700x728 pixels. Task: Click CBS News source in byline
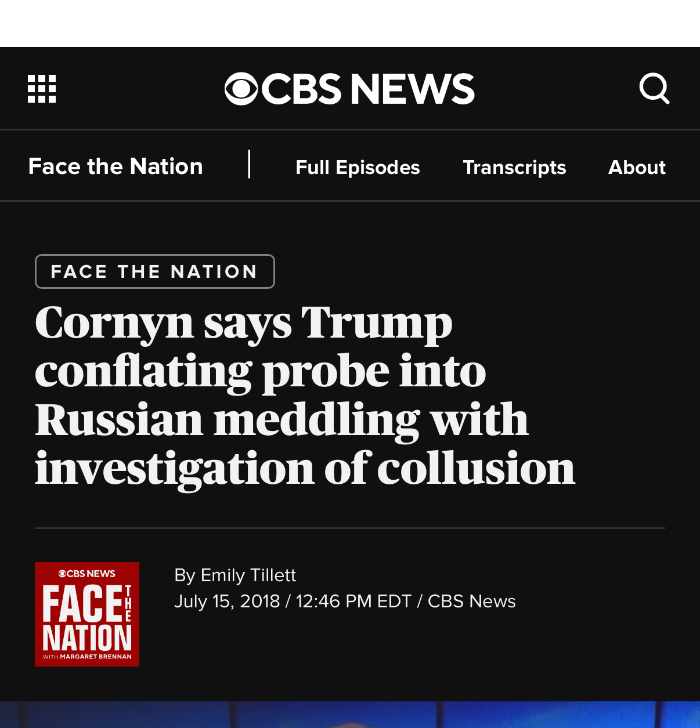pyautogui.click(x=471, y=601)
